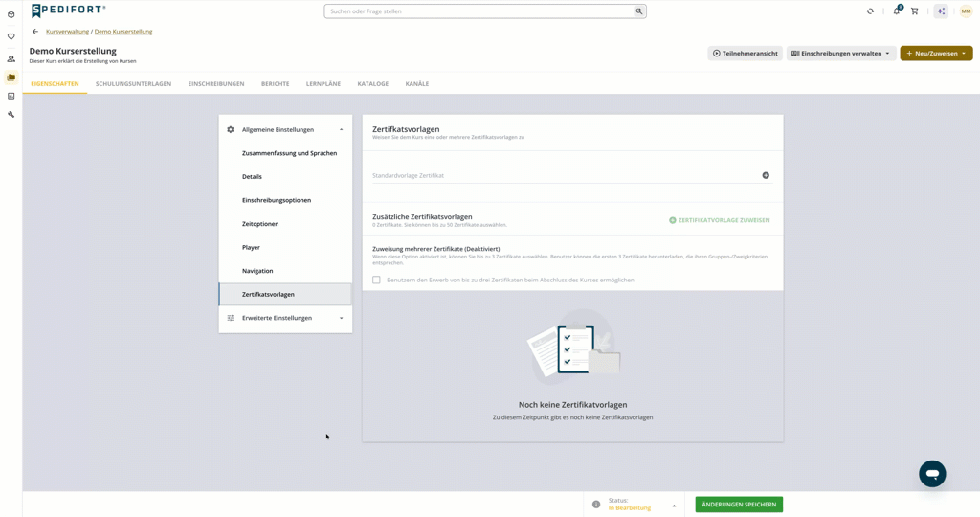The height and width of the screenshot is (517, 980).
Task: Switch to Einschreibungen tab
Action: point(216,83)
